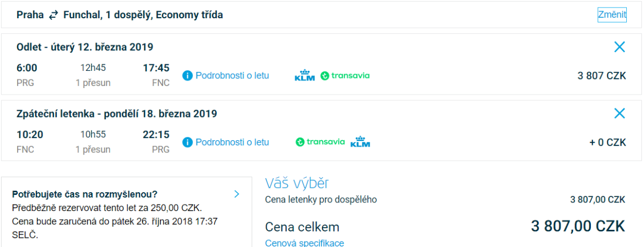Click the transavia logo on the outbound flight

(x=345, y=76)
